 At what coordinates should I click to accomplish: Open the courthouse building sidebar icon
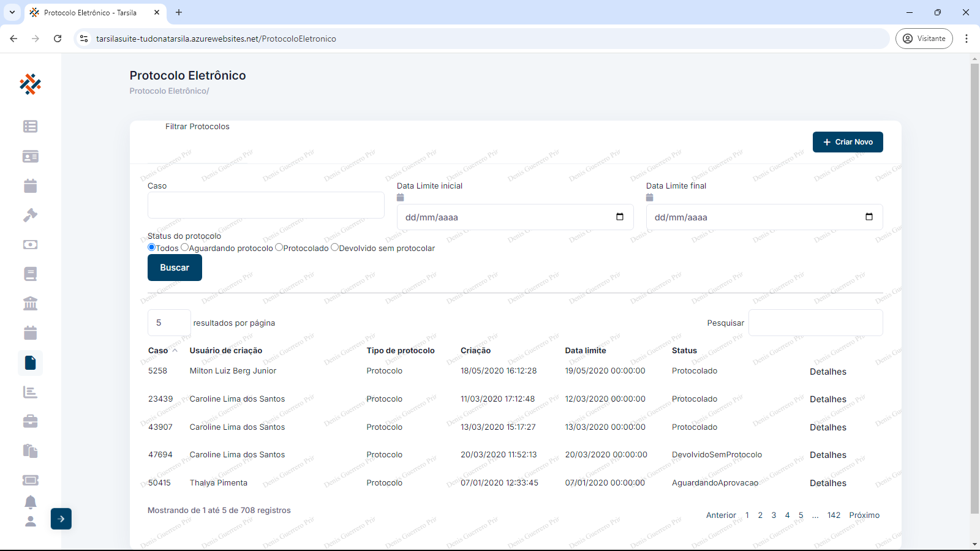tap(30, 303)
